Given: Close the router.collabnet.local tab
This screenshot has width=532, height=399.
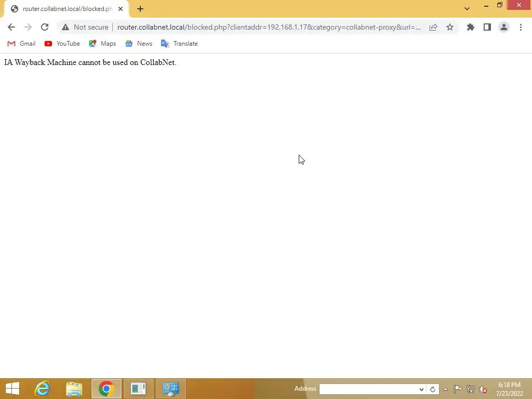Looking at the screenshot, I should point(121,9).
